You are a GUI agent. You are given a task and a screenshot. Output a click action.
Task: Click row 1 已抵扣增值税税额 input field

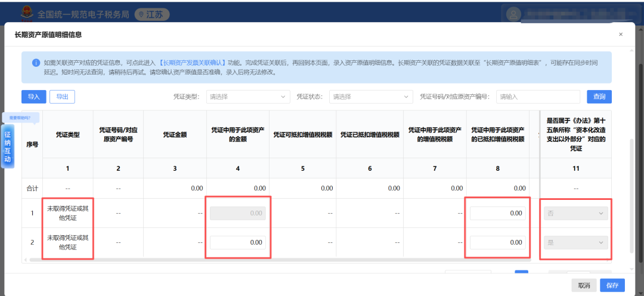pyautogui.click(x=498, y=213)
